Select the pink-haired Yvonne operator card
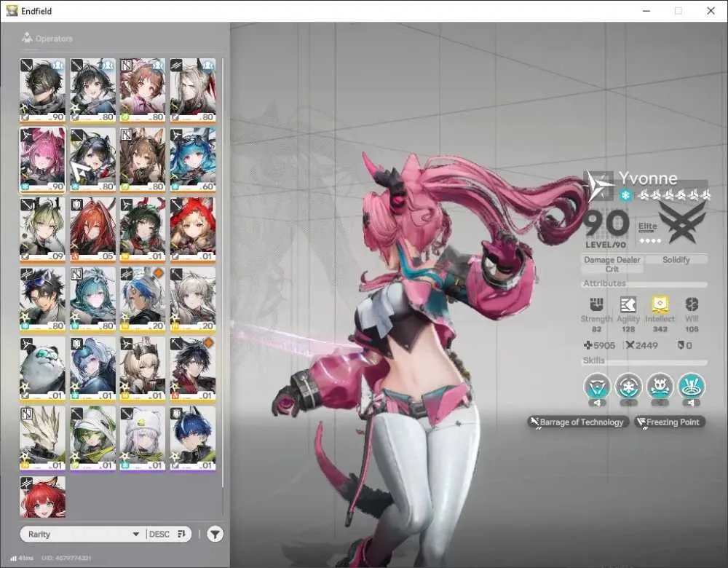The image size is (728, 568). (x=42, y=159)
